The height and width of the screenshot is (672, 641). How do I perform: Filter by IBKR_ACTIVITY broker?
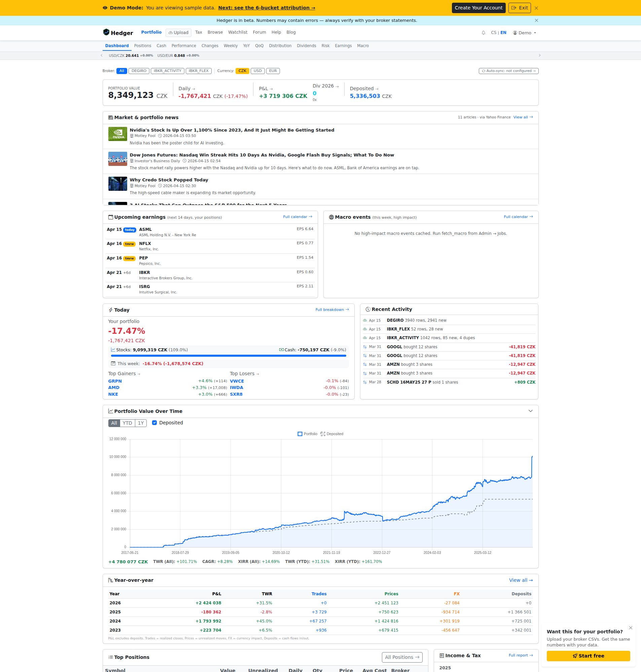(x=168, y=71)
